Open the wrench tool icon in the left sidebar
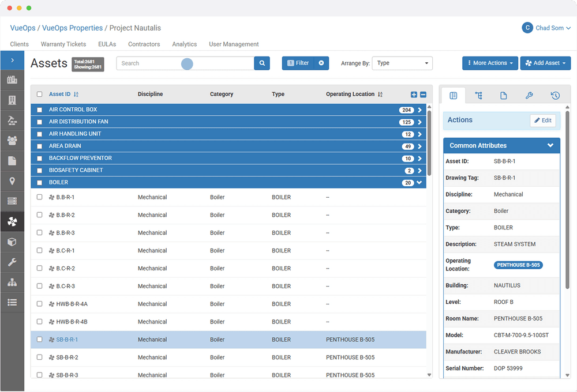 (x=12, y=262)
